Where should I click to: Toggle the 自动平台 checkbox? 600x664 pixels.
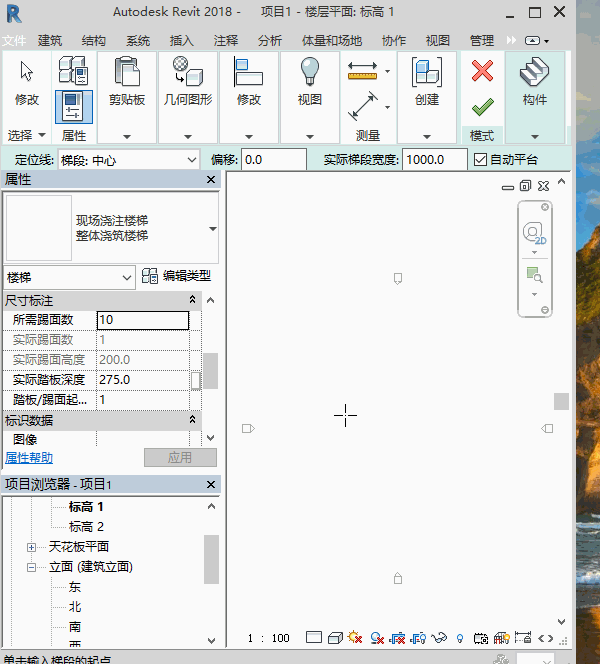(480, 160)
